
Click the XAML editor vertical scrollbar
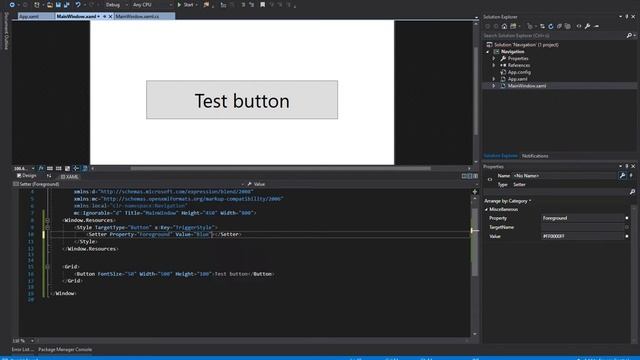tap(475, 242)
